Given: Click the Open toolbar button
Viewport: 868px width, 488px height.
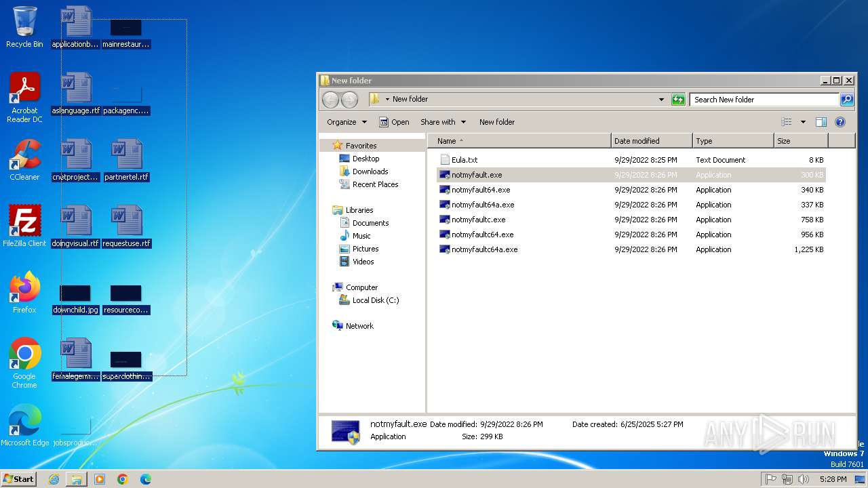Looking at the screenshot, I should [x=394, y=122].
